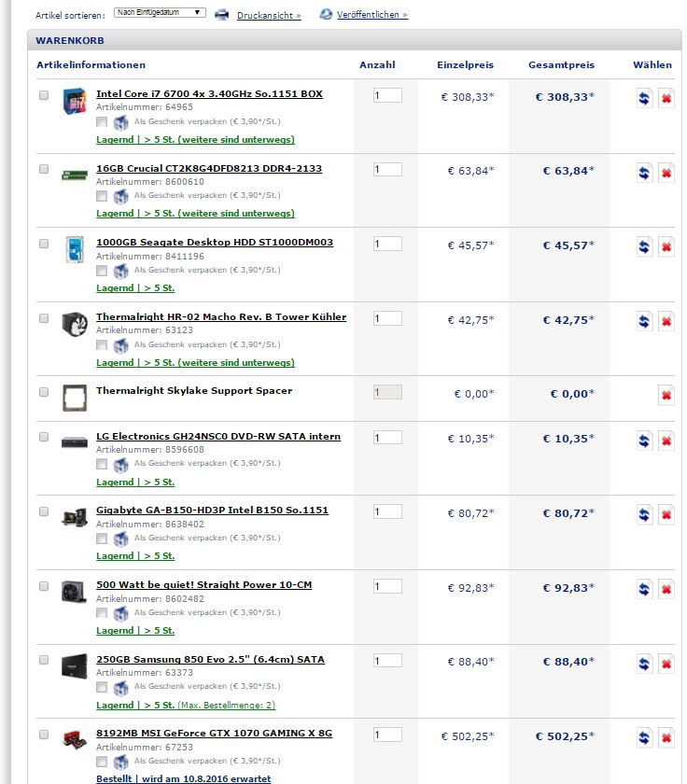
Task: Delete MSI GeForce GTX 1070 with red X
Action: pyautogui.click(x=666, y=738)
